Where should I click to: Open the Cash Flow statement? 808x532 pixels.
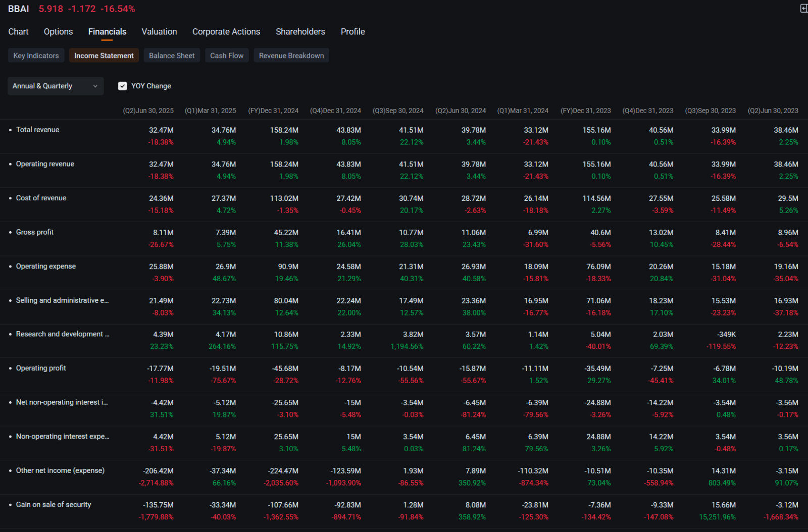click(227, 56)
